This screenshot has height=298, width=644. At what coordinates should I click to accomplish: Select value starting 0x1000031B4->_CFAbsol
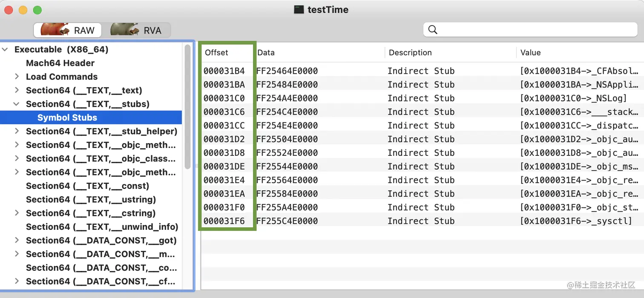click(579, 71)
